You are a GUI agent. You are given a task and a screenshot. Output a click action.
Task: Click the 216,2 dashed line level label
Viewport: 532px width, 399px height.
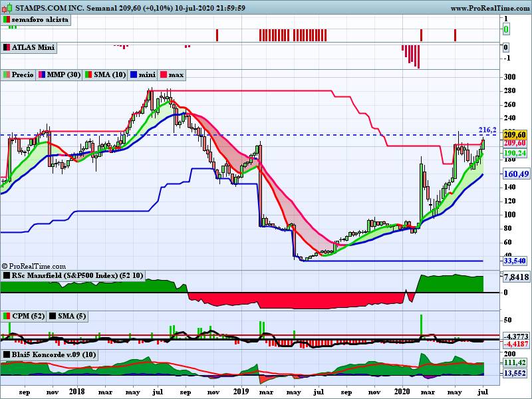click(x=487, y=130)
